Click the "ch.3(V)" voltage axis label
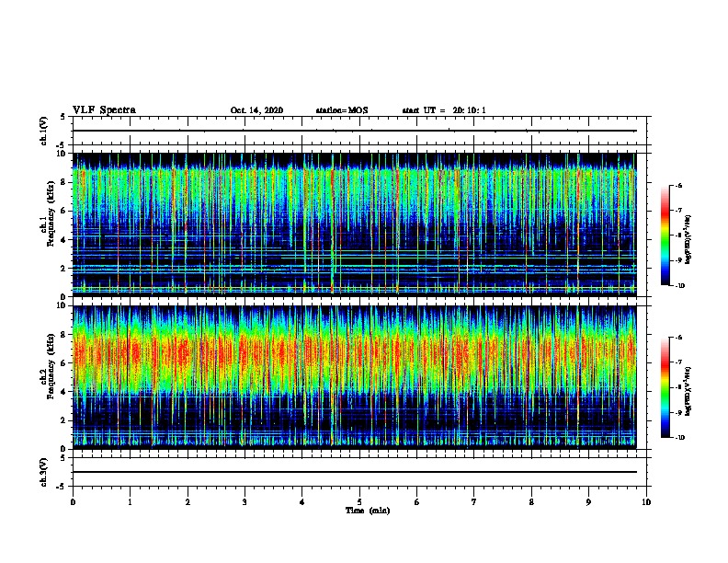728x563 pixels. [x=44, y=472]
